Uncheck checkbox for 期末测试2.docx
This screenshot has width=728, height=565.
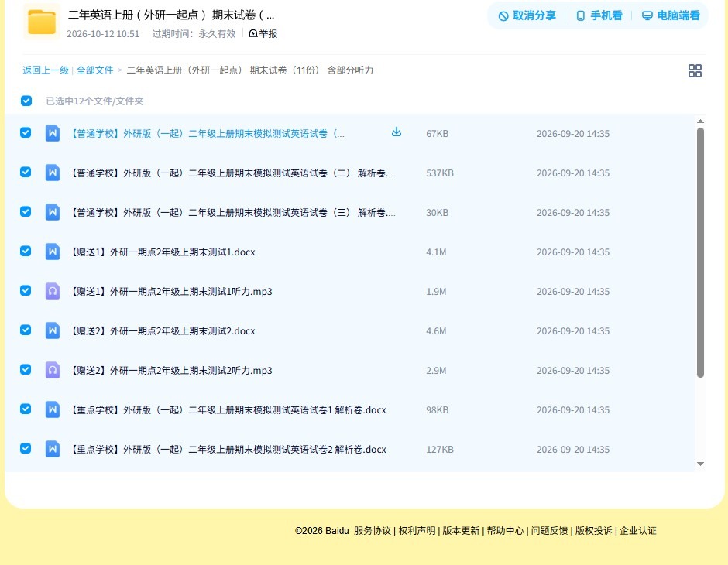click(26, 330)
